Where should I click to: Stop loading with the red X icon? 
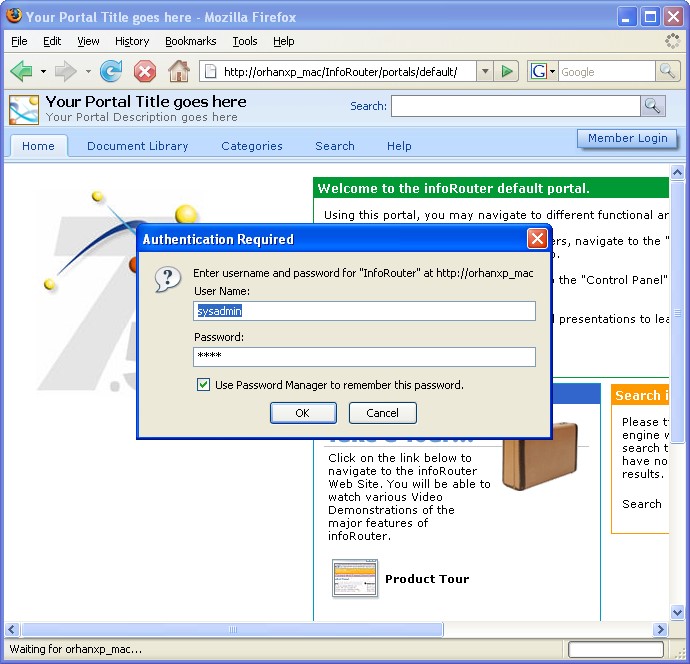[145, 71]
